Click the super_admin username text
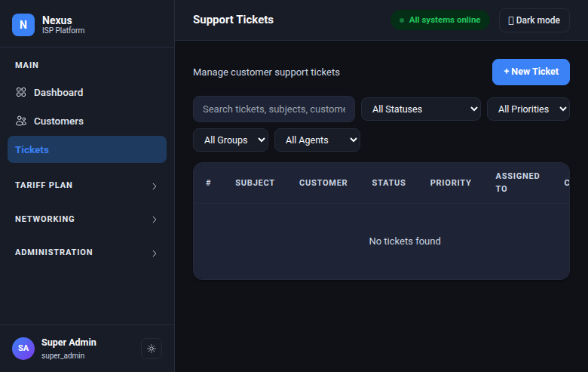Viewport: 588px width, 372px height. [x=63, y=355]
